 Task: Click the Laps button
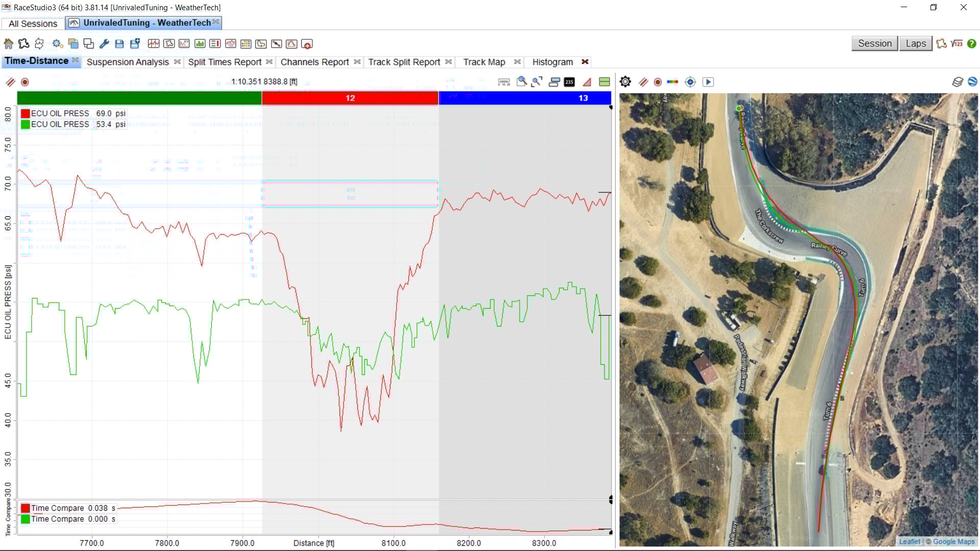coord(916,43)
